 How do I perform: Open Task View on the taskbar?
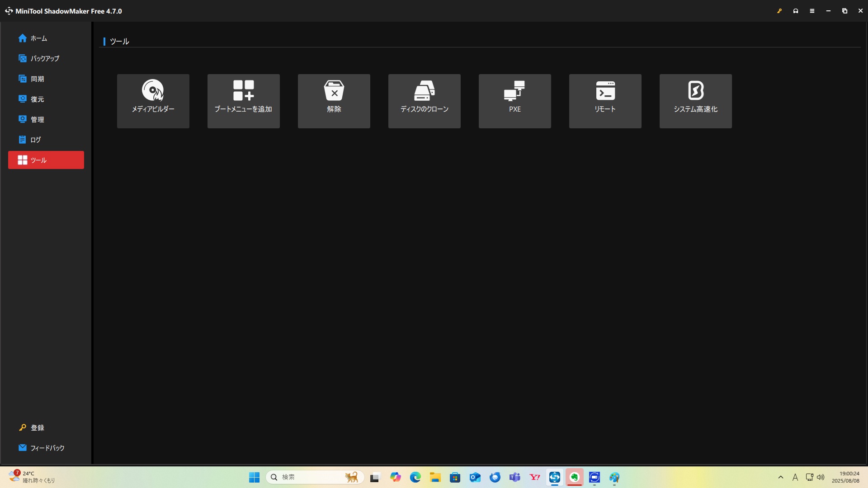(375, 477)
